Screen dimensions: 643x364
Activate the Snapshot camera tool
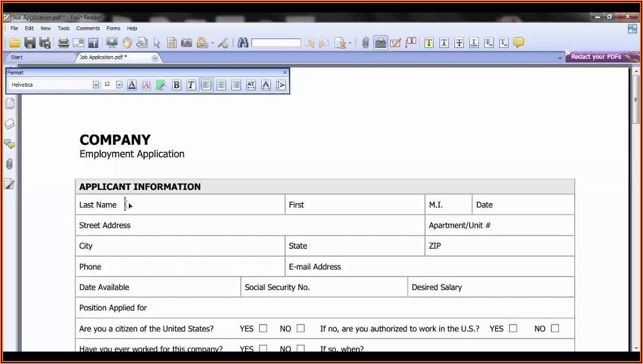click(x=187, y=43)
